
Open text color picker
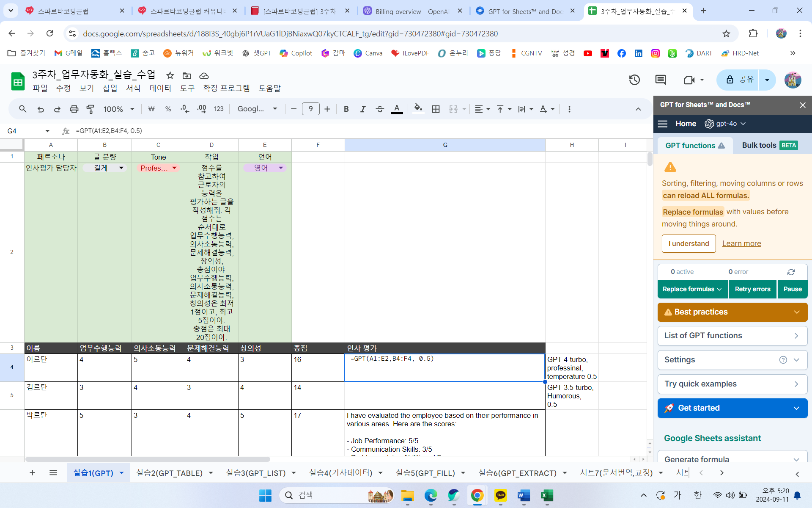[x=397, y=109]
